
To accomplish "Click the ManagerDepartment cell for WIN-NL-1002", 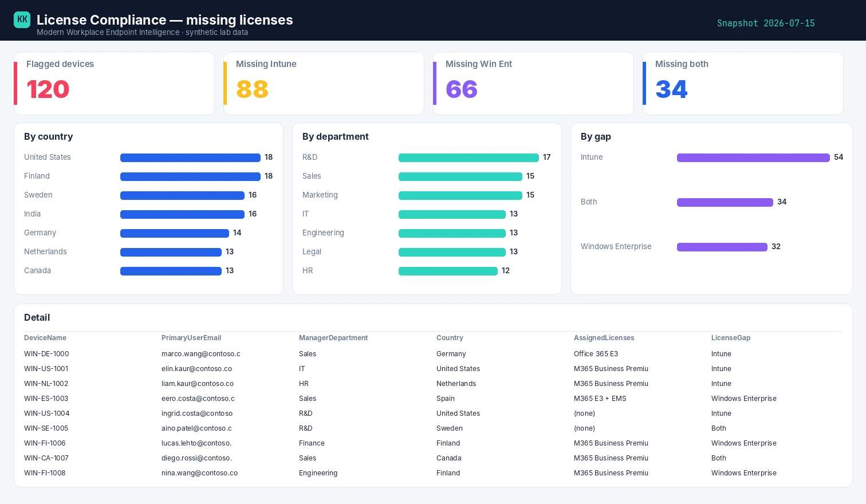I will [304, 384].
